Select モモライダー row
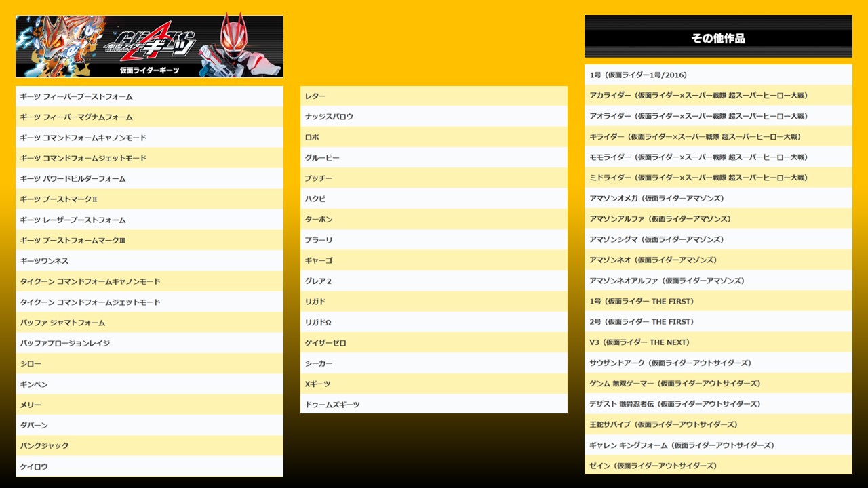This screenshot has height=488, width=868. pos(718,157)
